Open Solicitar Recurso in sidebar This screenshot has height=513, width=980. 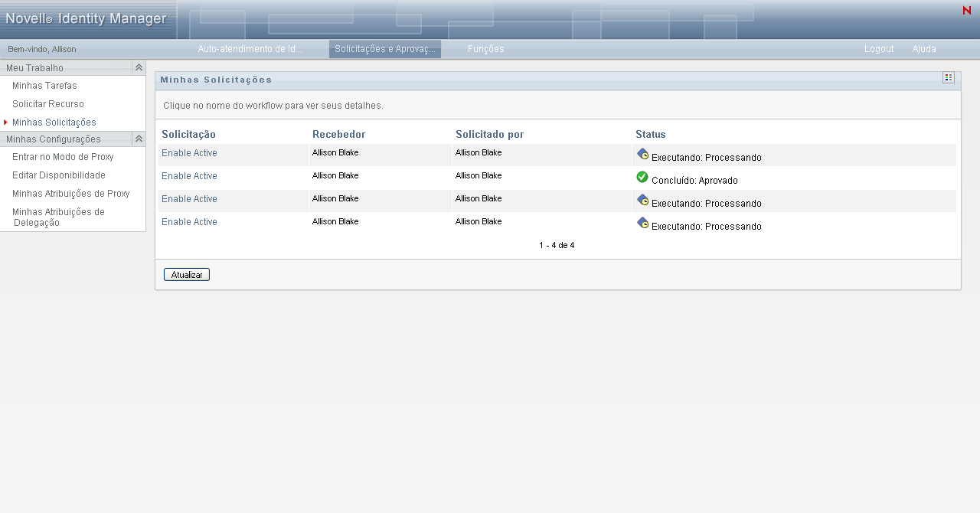pyautogui.click(x=48, y=104)
